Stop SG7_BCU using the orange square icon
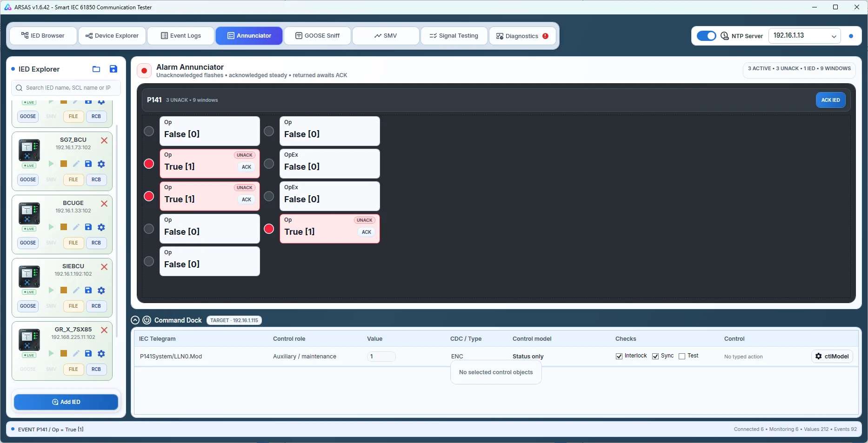The width and height of the screenshot is (868, 443). (x=64, y=164)
